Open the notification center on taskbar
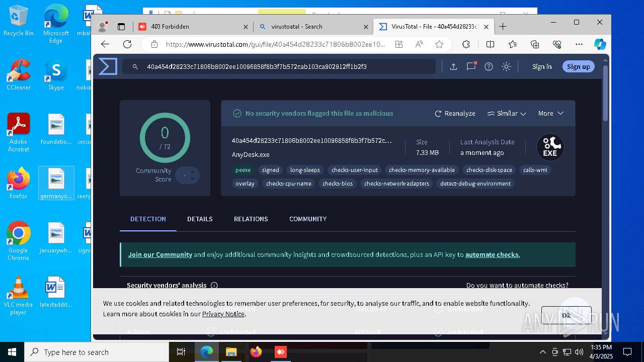644x362 pixels. [x=627, y=352]
